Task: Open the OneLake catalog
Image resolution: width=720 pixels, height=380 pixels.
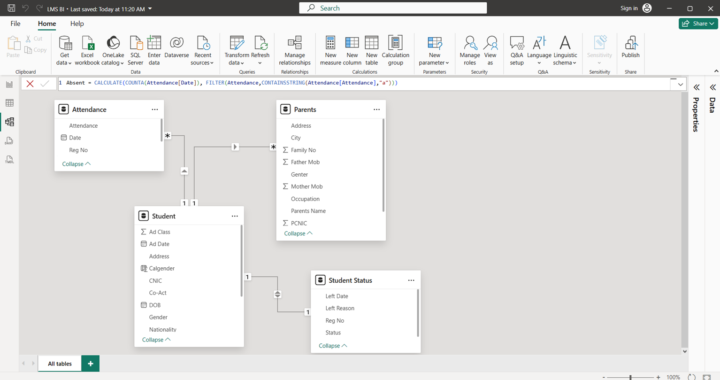Action: (x=113, y=50)
